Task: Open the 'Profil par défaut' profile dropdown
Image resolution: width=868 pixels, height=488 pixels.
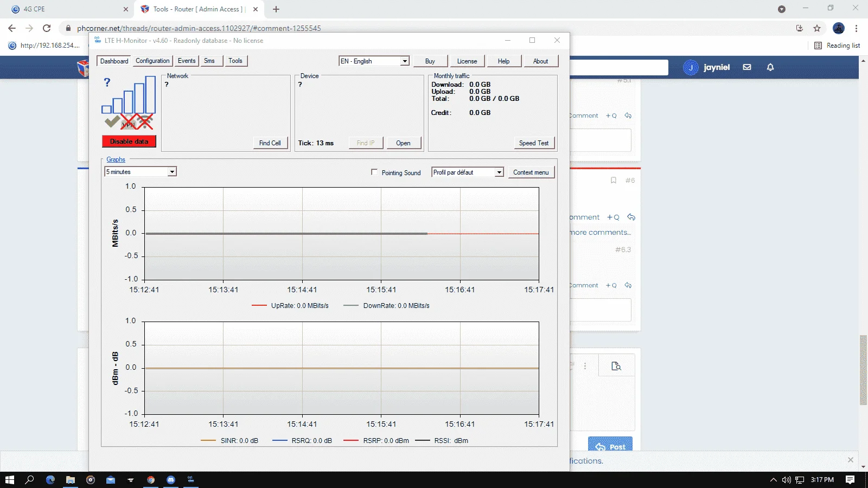Action: [x=468, y=172]
